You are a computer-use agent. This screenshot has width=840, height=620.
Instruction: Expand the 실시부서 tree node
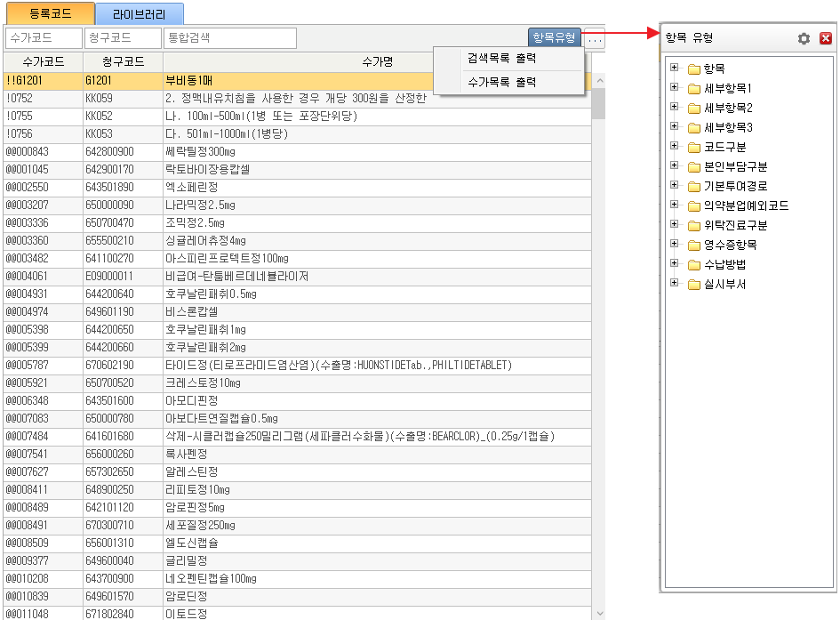675,284
